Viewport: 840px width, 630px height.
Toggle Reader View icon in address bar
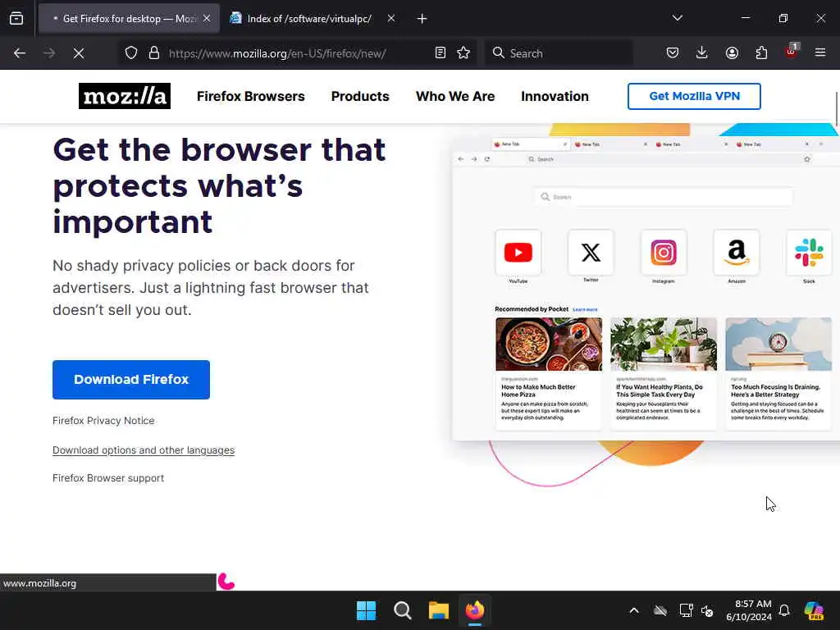pos(441,53)
